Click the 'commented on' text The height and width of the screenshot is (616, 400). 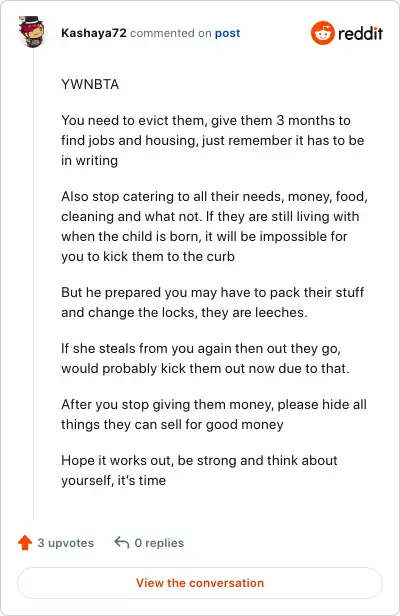coord(171,33)
